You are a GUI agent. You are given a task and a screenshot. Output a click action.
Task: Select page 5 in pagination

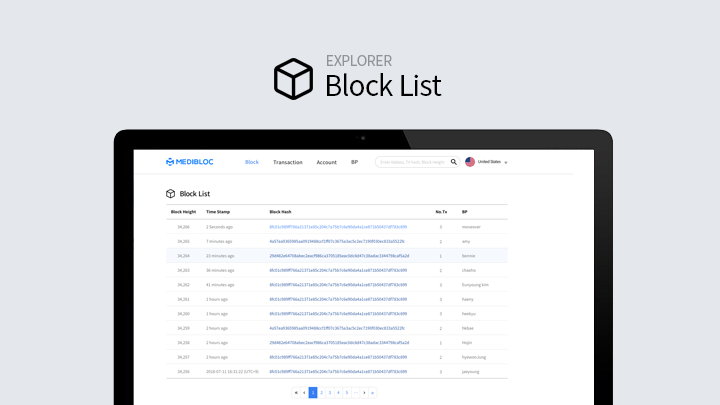tap(347, 393)
